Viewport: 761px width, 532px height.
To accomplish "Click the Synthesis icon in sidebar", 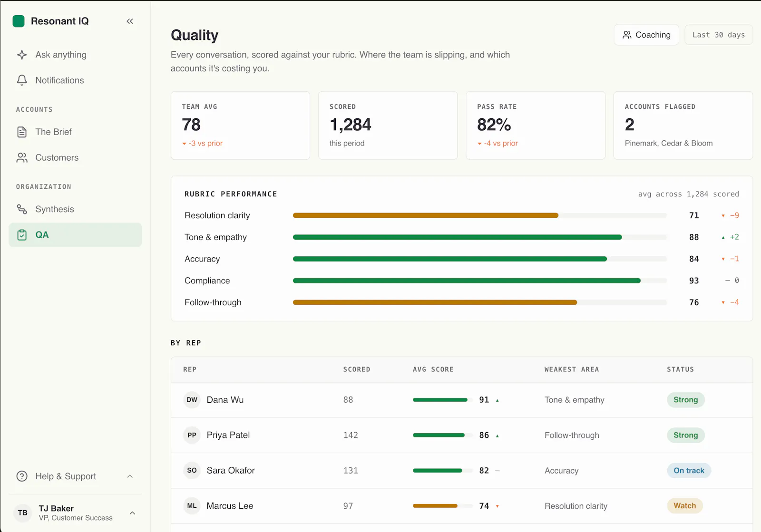I will tap(22, 209).
